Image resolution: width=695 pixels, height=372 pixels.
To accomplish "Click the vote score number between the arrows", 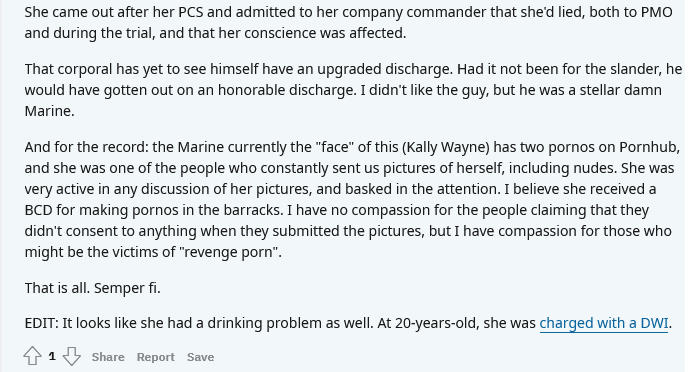I will coord(52,356).
